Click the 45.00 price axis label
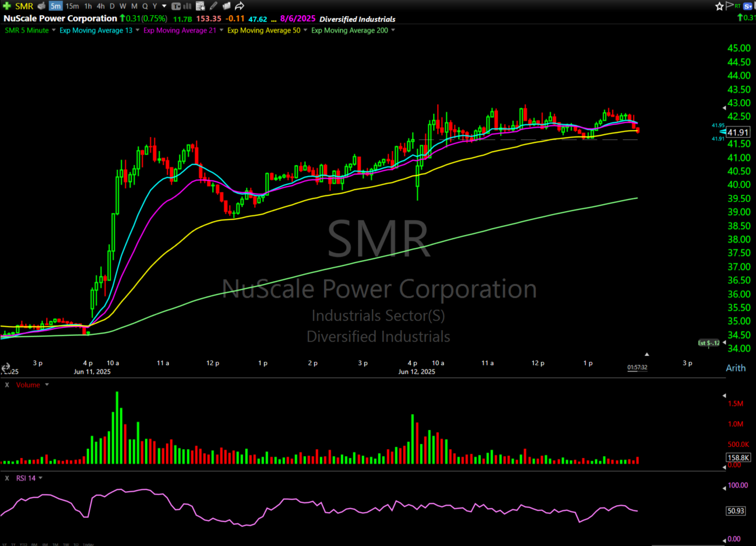 [739, 48]
